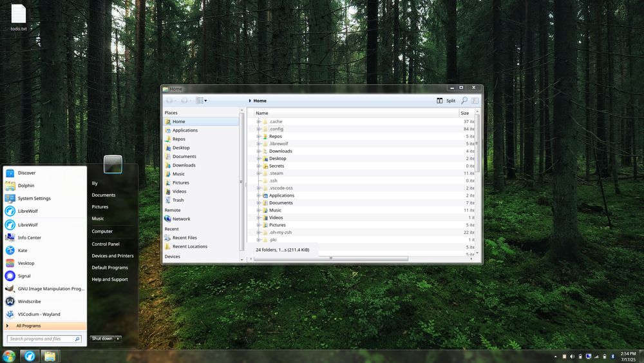Image resolution: width=644 pixels, height=363 pixels.
Task: Click the Search programs and files field
Action: click(44, 339)
